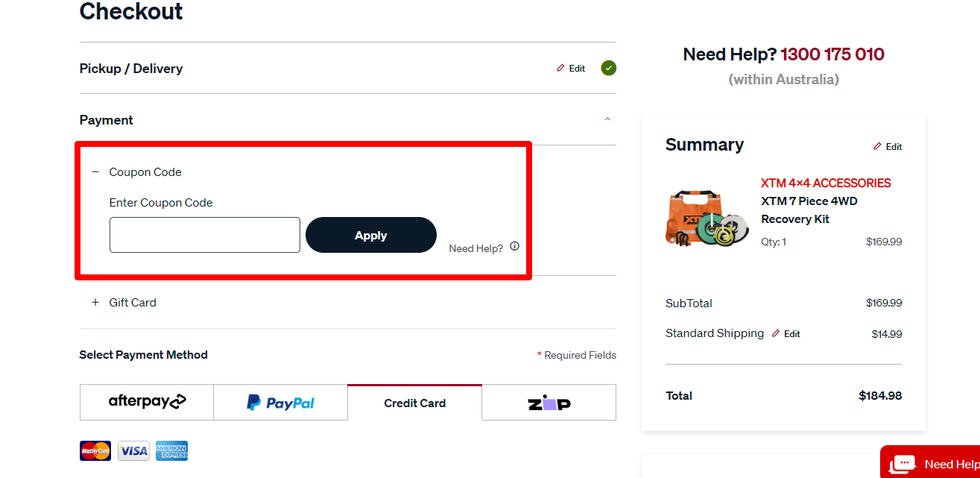Expand the Gift Card section
The height and width of the screenshot is (478, 980).
[x=95, y=302]
